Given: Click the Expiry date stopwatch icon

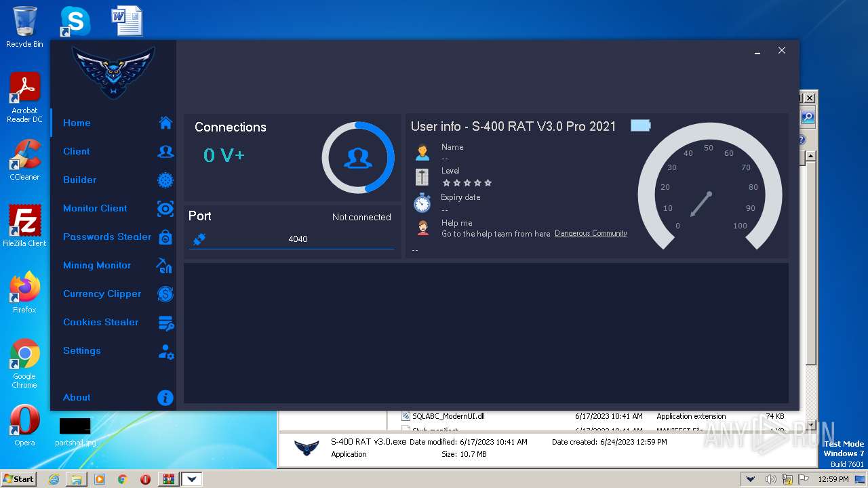Looking at the screenshot, I should (x=422, y=203).
